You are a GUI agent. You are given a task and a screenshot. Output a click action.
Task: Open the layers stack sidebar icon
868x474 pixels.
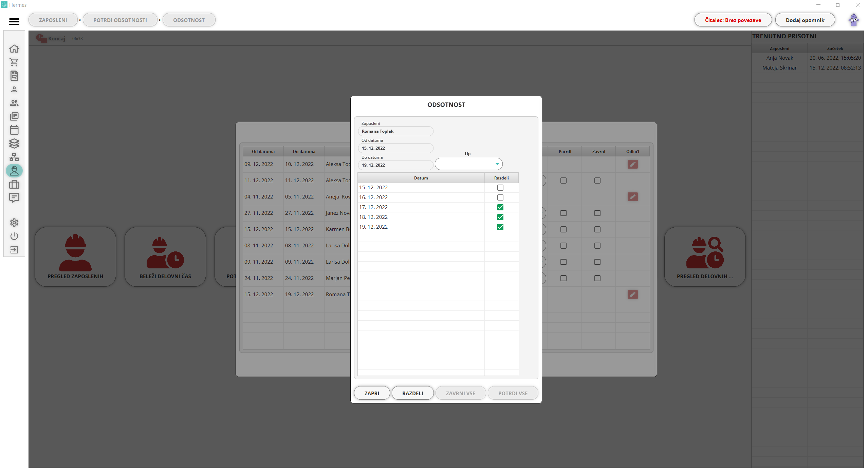pos(14,144)
